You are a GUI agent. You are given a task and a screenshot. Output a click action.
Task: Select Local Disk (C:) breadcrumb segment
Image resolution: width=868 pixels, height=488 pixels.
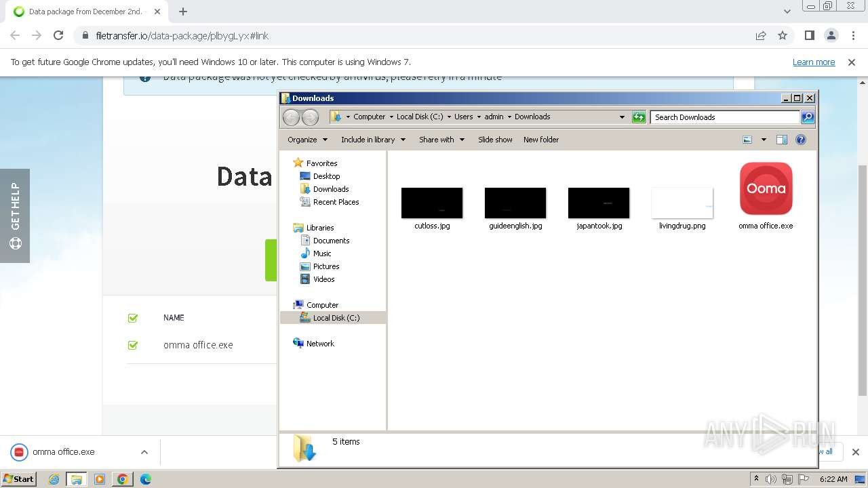pos(420,117)
